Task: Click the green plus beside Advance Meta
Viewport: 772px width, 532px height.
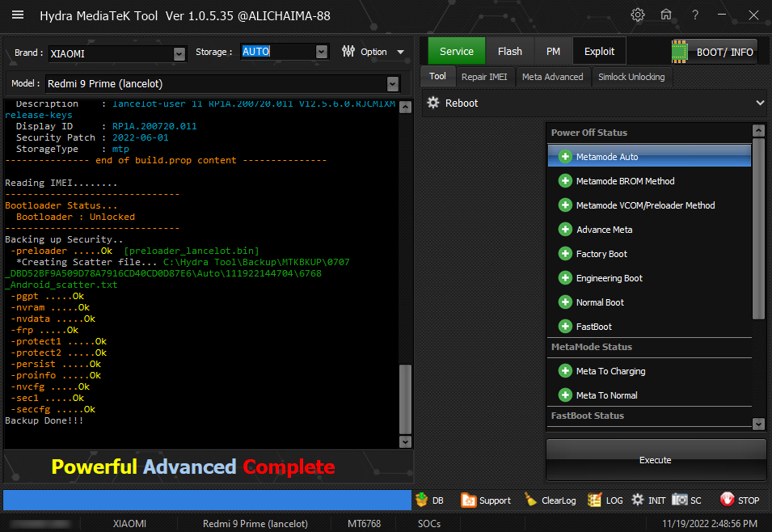Action: click(565, 230)
